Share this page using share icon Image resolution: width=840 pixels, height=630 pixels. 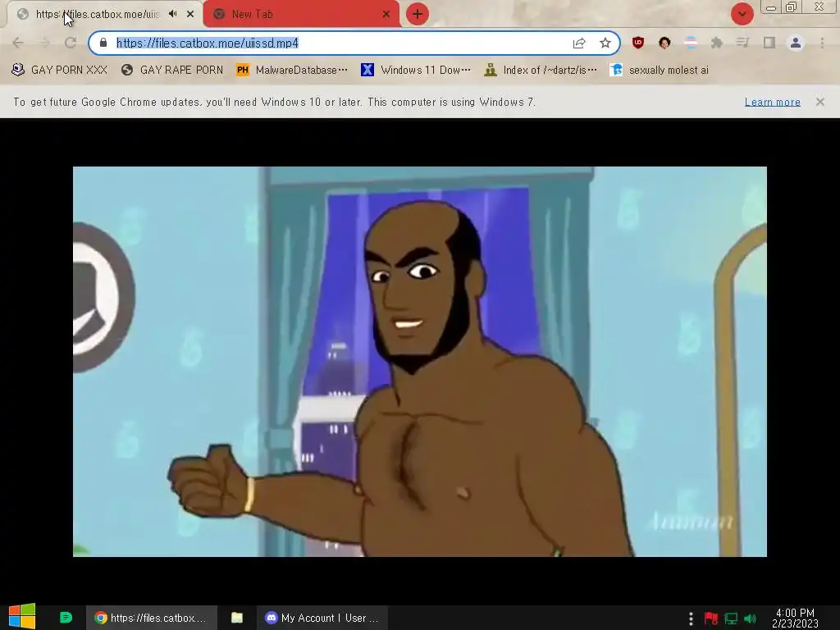coord(579,43)
